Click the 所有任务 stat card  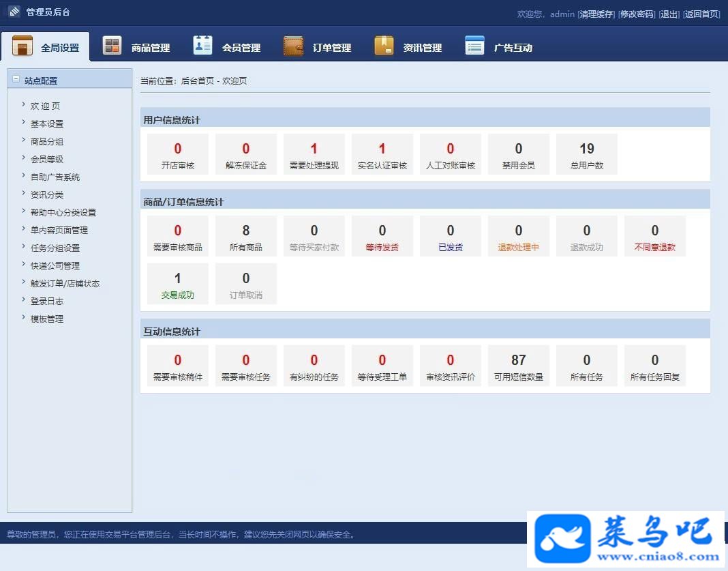587,366
